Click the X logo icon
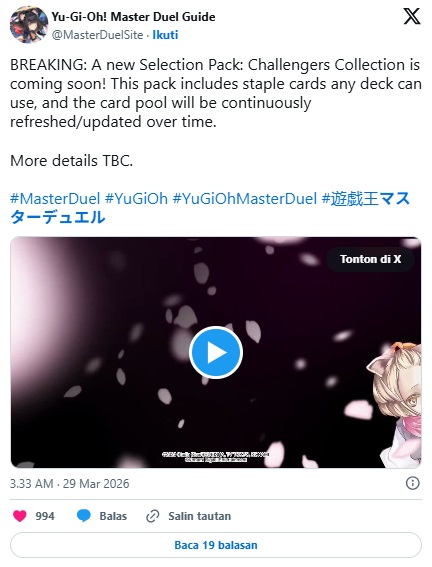 412,17
